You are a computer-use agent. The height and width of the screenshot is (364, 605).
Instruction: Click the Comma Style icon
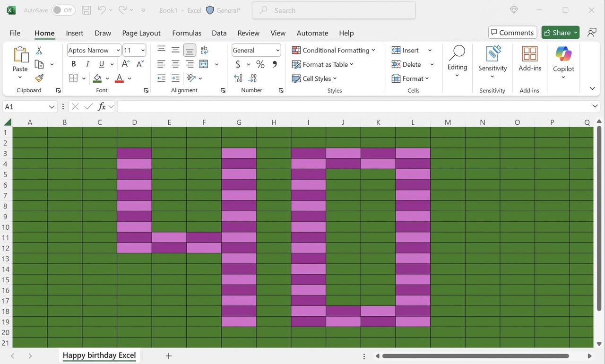click(275, 64)
